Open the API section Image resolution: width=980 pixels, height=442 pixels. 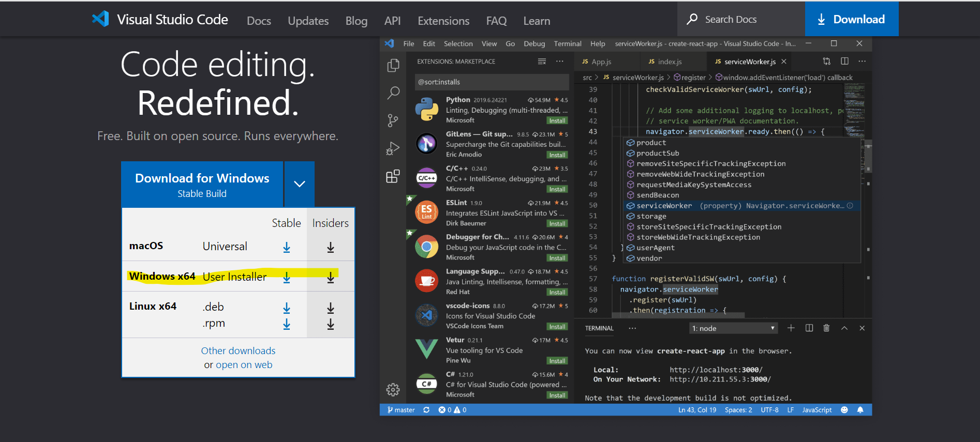392,21
